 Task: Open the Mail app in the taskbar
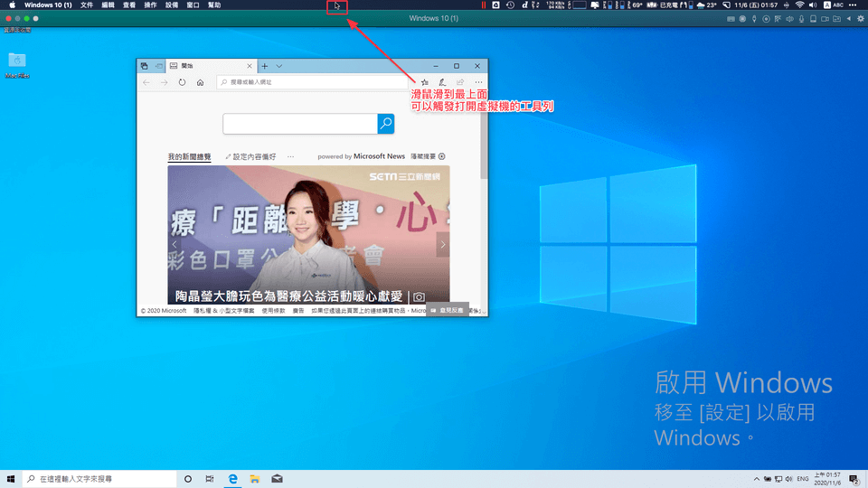277,479
